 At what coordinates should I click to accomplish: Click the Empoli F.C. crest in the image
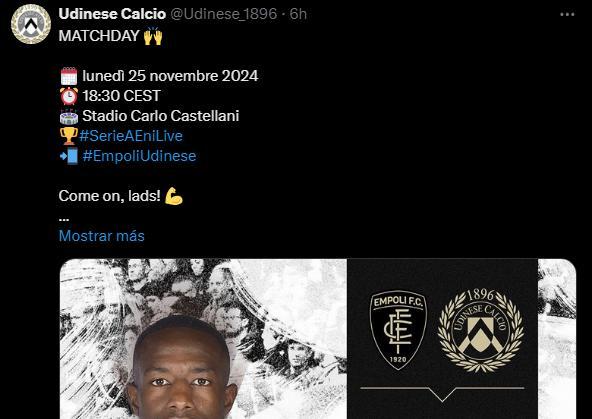click(x=398, y=330)
